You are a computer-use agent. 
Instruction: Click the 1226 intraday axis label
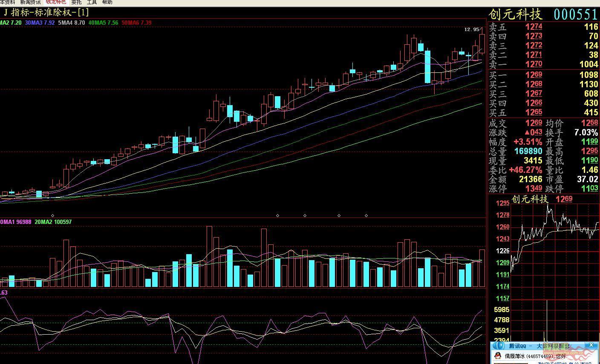point(502,251)
